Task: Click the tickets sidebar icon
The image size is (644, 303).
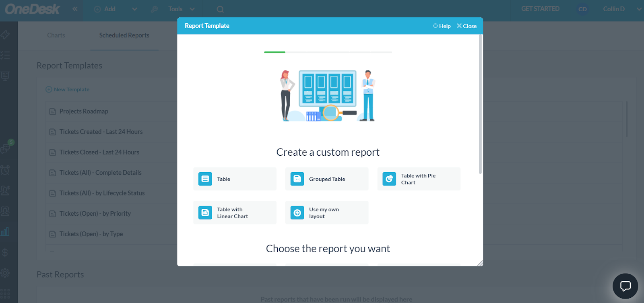Action: pyautogui.click(x=5, y=35)
